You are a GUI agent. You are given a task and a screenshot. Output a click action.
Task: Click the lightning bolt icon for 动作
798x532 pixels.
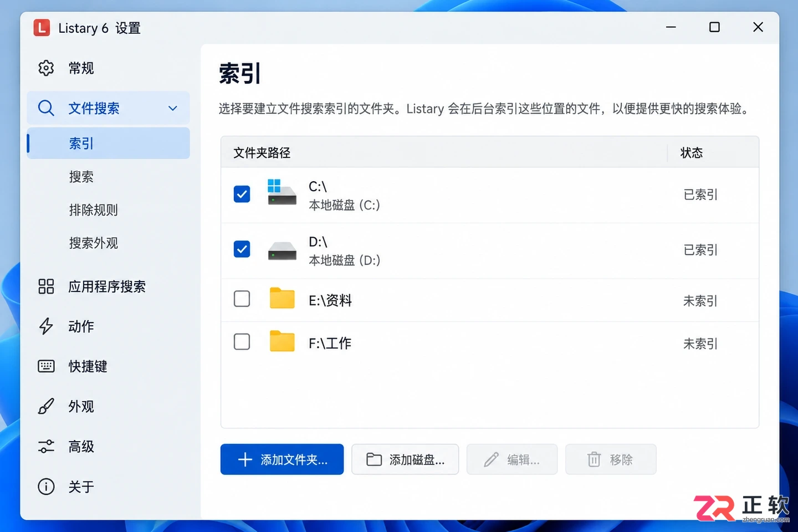tap(46, 326)
